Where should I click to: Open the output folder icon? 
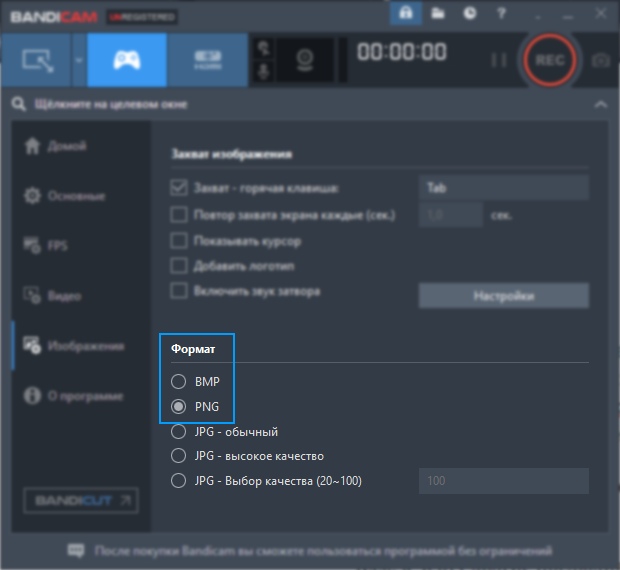pos(437,13)
